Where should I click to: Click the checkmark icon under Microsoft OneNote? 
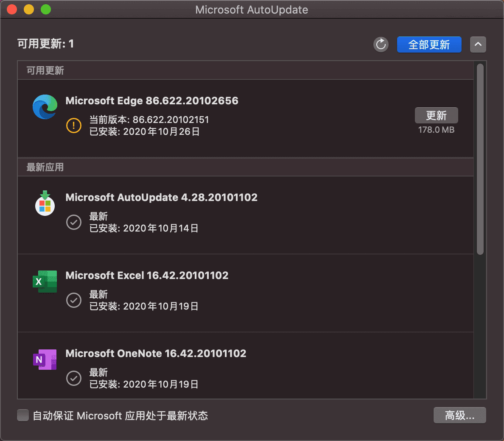(x=73, y=378)
